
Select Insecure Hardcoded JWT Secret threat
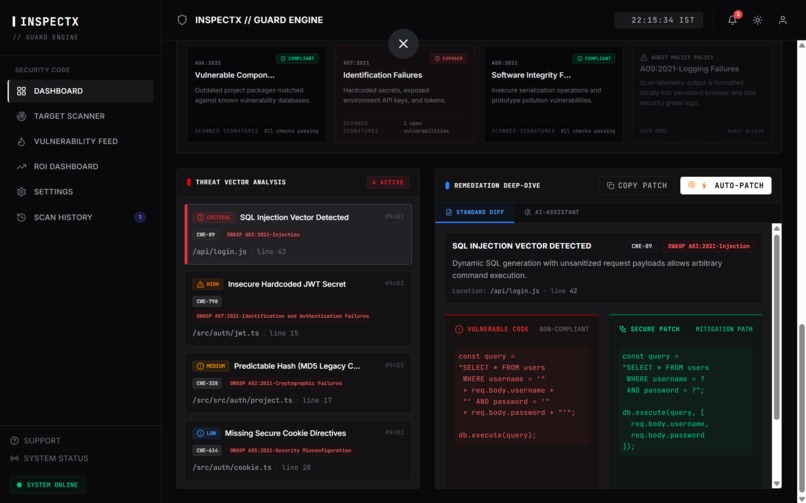(298, 309)
